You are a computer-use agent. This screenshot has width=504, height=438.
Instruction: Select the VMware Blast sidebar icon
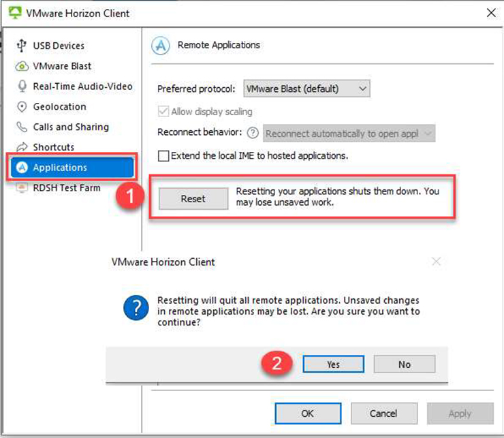tap(21, 67)
